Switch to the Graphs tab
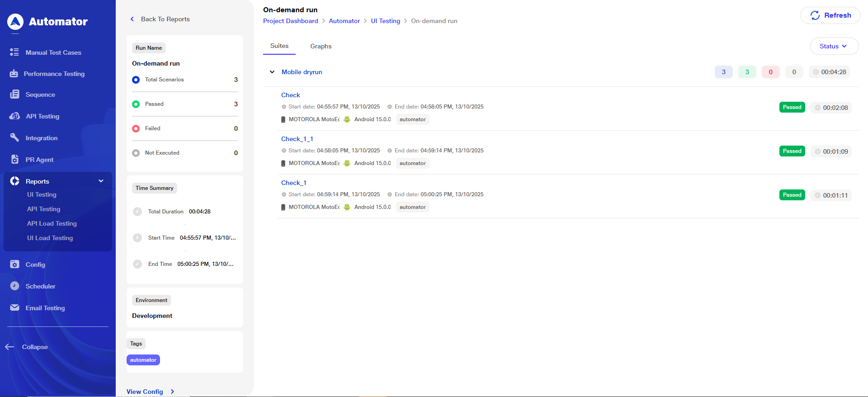Viewport: 868px width, 397px height. [321, 46]
